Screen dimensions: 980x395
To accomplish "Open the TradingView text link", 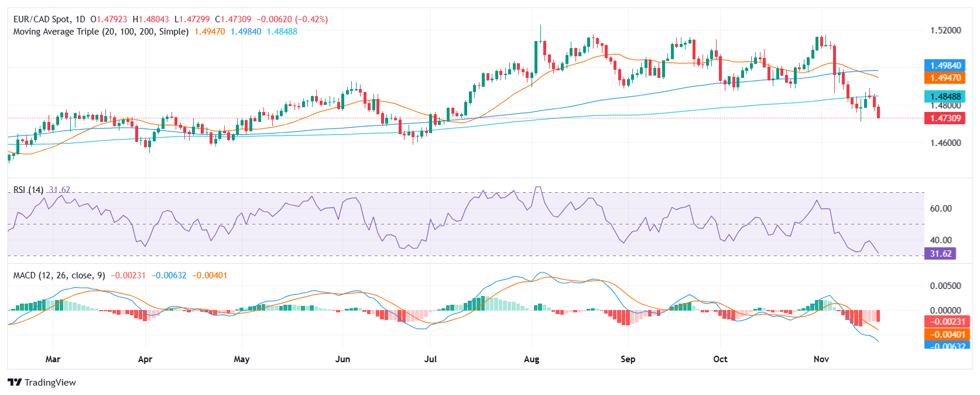I will pyautogui.click(x=50, y=383).
